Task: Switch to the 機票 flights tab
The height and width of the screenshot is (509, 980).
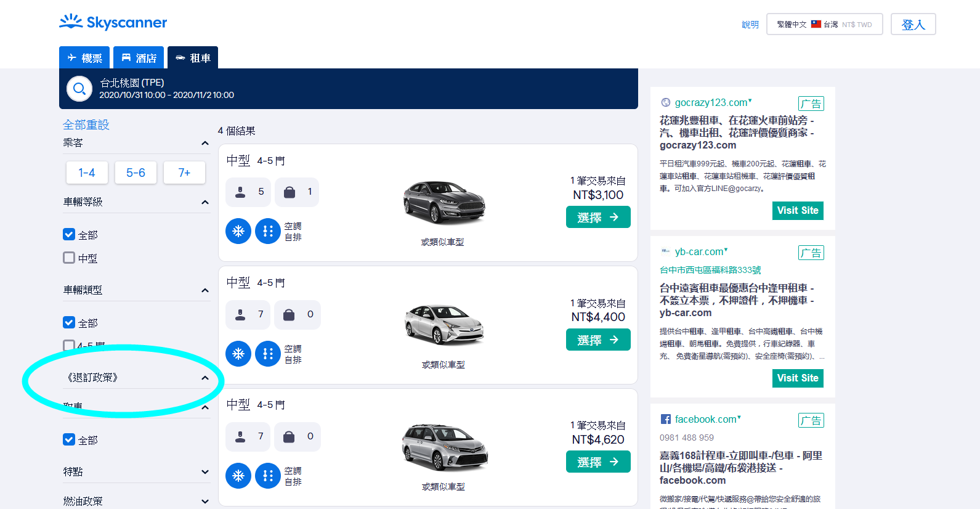Action: tap(84, 57)
